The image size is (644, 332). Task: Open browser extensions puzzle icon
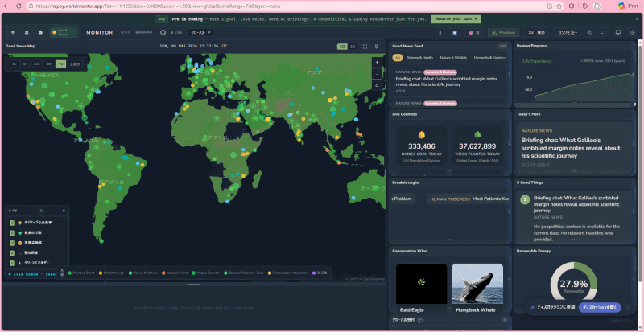coord(571,6)
